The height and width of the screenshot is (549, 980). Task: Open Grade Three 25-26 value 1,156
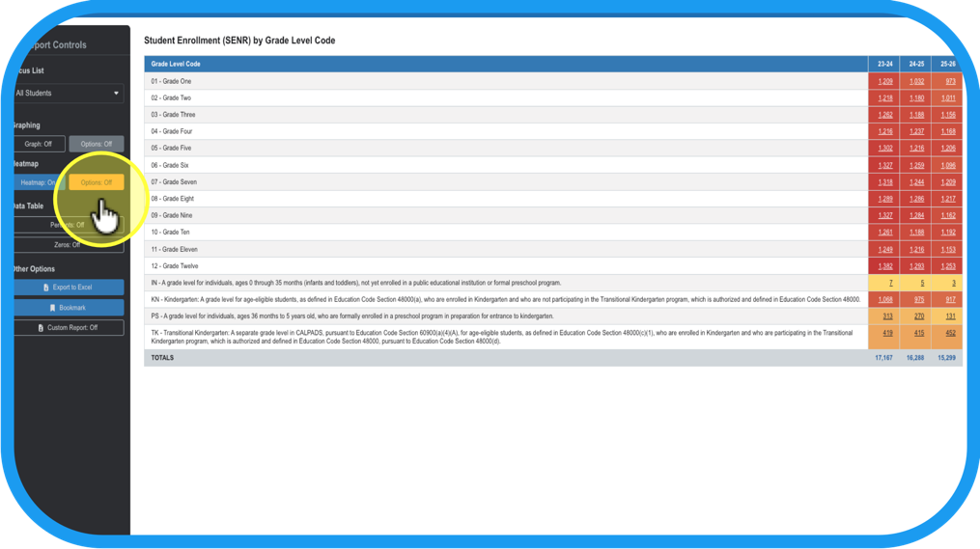point(949,115)
